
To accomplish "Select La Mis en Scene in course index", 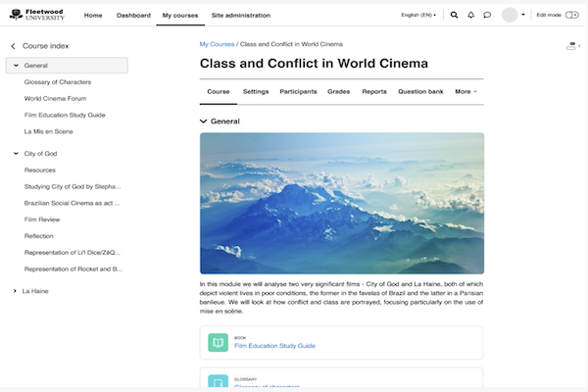I will (x=48, y=131).
